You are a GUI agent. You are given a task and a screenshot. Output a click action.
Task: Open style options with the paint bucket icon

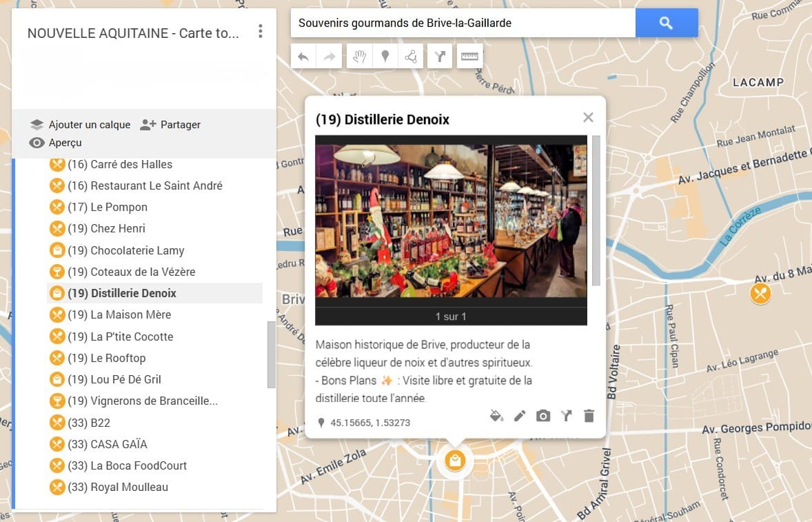point(497,416)
